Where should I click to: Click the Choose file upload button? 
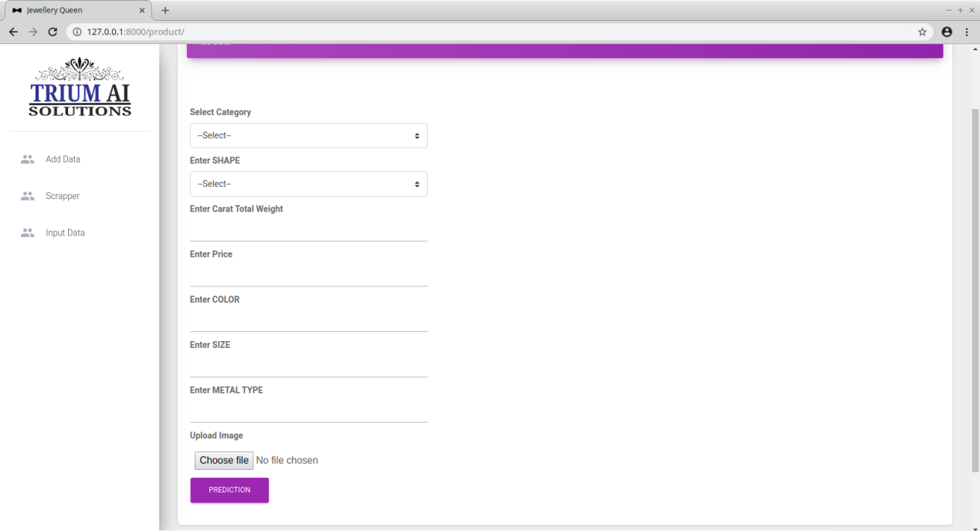[x=224, y=460]
